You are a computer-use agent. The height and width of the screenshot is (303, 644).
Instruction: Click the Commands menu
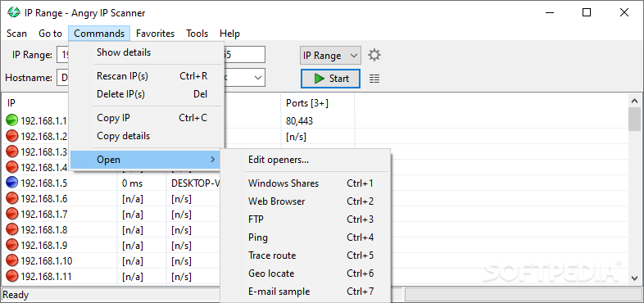pos(99,34)
